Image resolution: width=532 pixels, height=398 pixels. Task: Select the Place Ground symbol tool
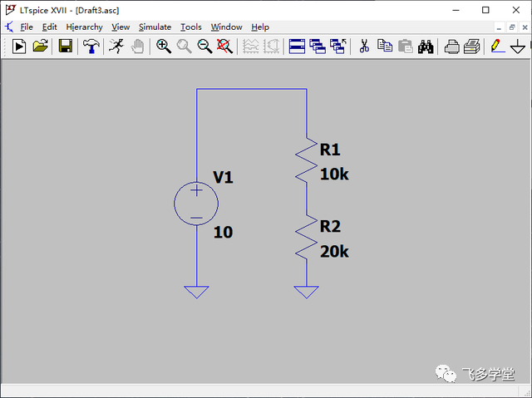point(518,46)
